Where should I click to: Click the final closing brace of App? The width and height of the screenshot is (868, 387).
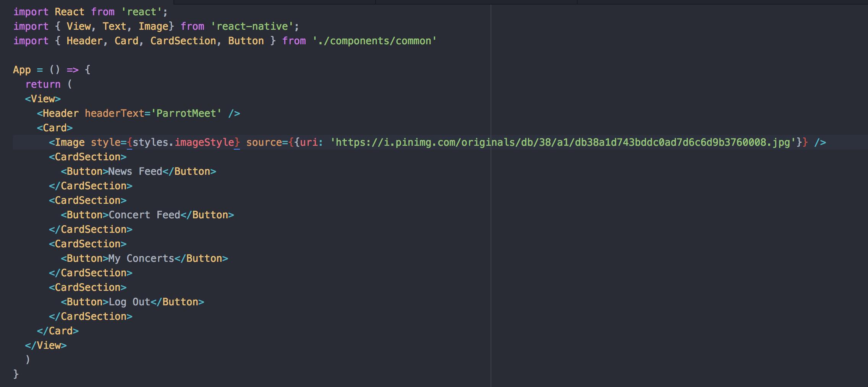(x=16, y=374)
